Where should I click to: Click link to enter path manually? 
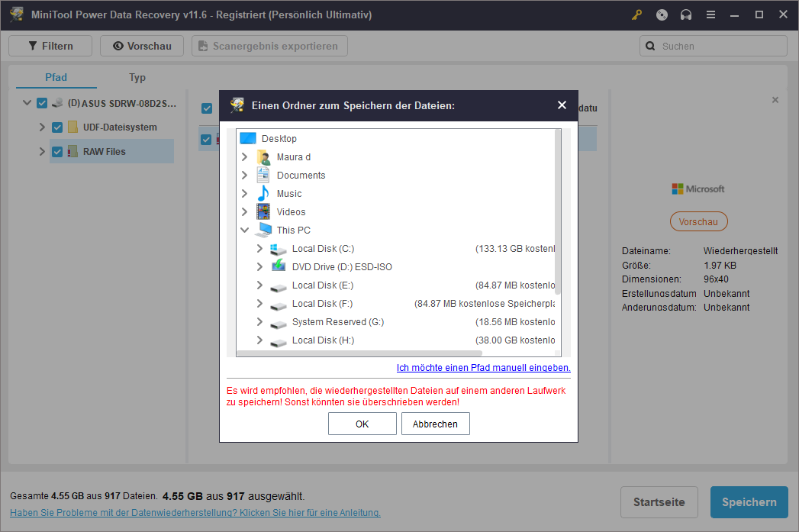(483, 368)
